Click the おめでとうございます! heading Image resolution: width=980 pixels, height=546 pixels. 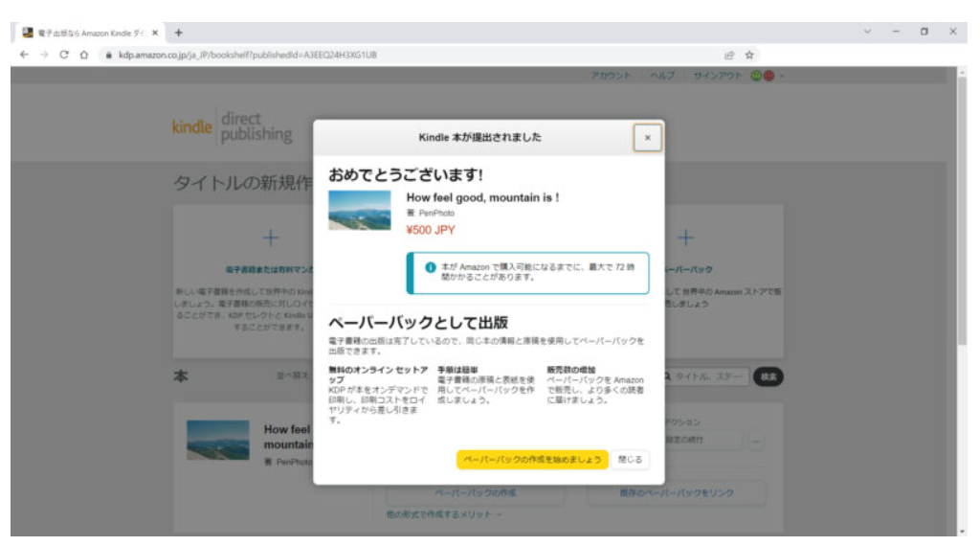point(406,174)
